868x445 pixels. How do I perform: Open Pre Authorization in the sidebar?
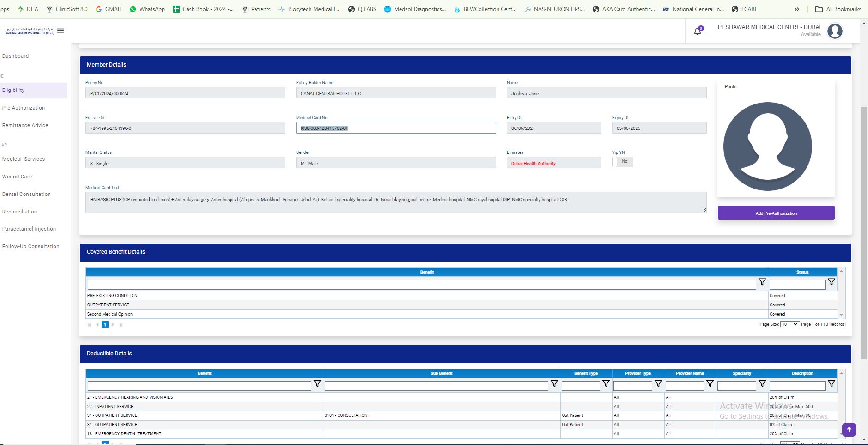[24, 108]
